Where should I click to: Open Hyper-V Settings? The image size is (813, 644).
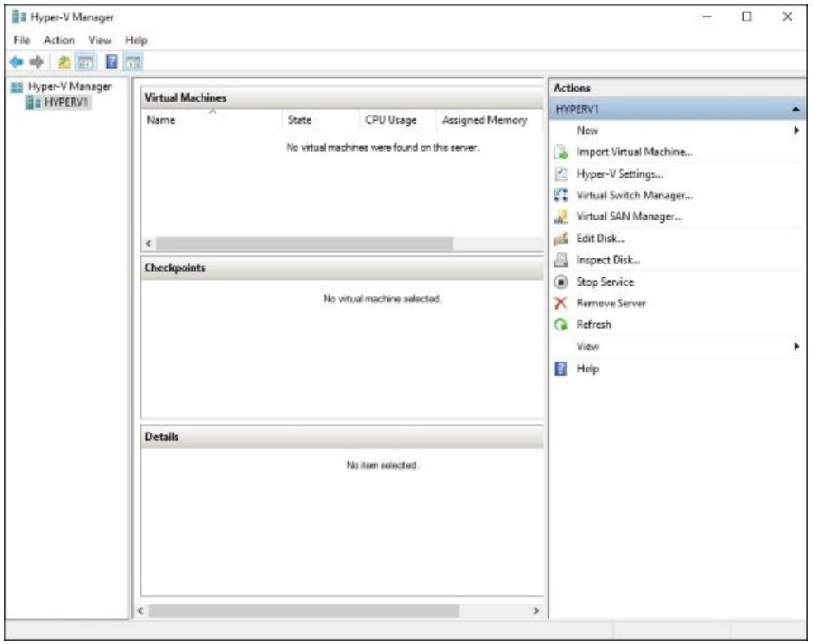[x=620, y=174]
